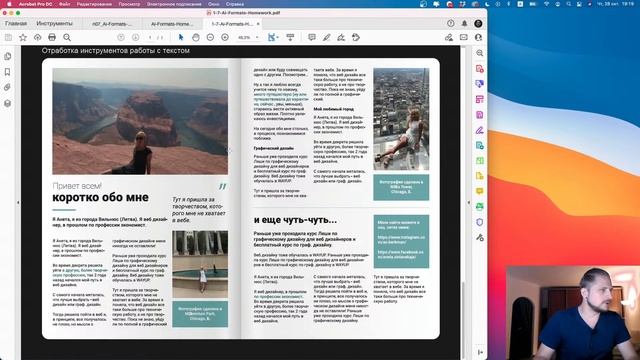Upload the document to cloud
Viewport: 640px width, 360px height.
(x=38, y=38)
